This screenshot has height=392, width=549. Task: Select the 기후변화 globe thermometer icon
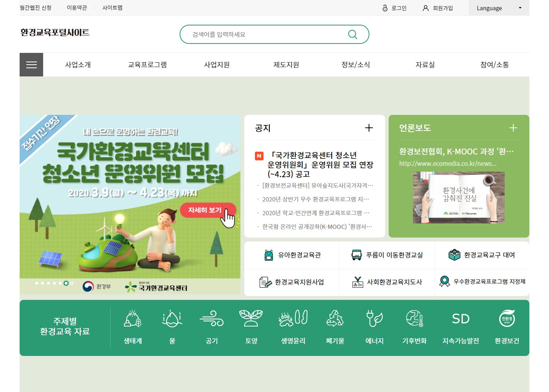(414, 318)
